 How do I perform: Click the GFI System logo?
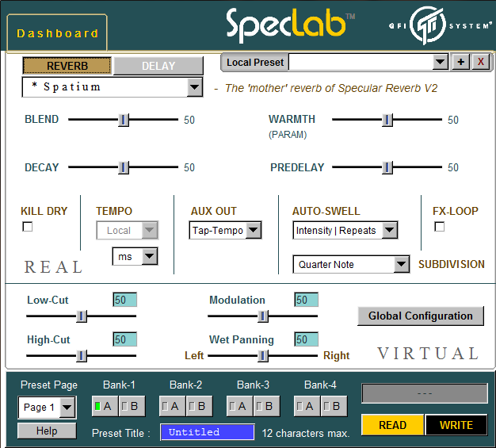(440, 25)
